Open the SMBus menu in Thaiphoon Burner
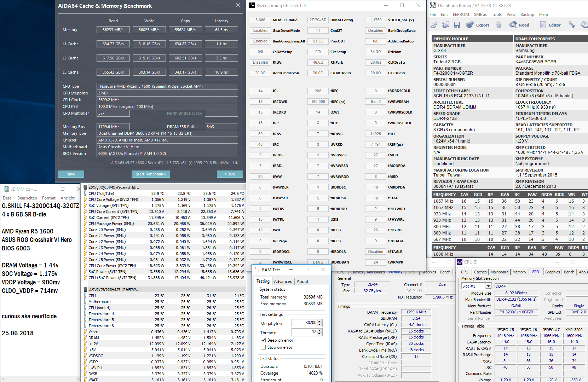This screenshot has width=588, height=382. pyautogui.click(x=480, y=15)
